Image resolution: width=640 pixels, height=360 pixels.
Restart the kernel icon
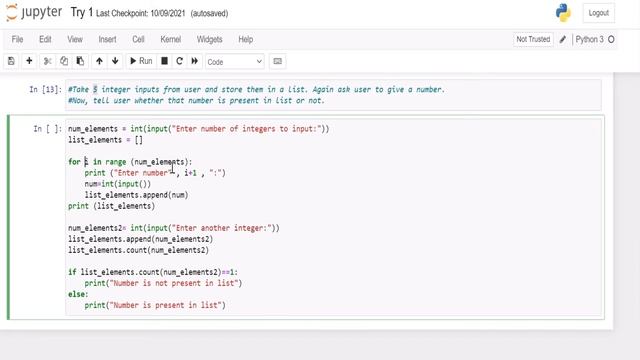(x=179, y=61)
